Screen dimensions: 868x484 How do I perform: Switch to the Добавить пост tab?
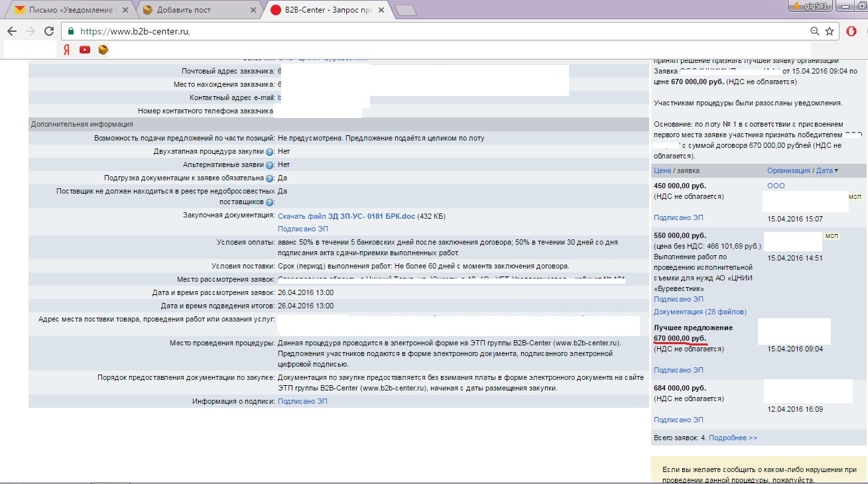[x=199, y=10]
